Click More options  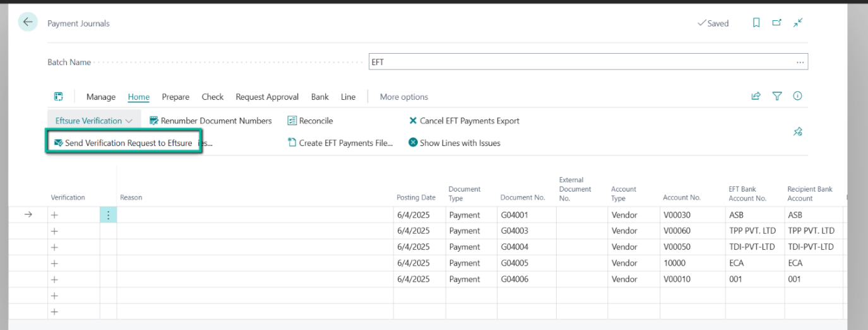(x=404, y=97)
